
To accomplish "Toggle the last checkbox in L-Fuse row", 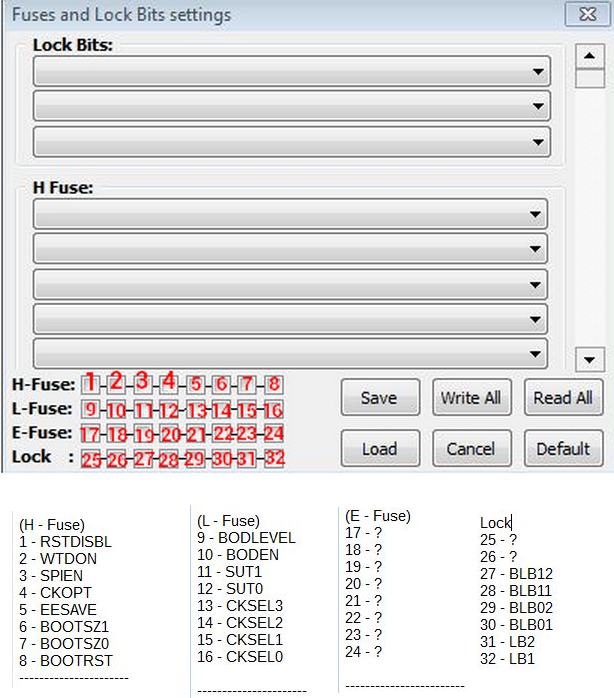I will coord(274,409).
